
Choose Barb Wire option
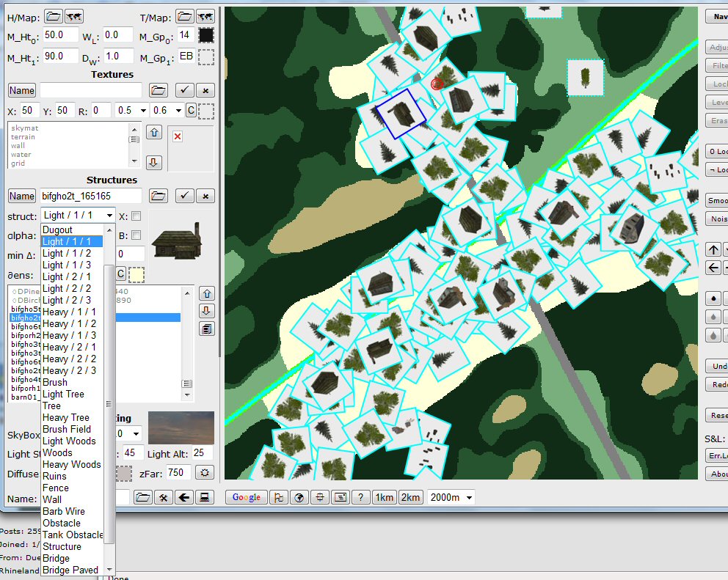click(72, 511)
